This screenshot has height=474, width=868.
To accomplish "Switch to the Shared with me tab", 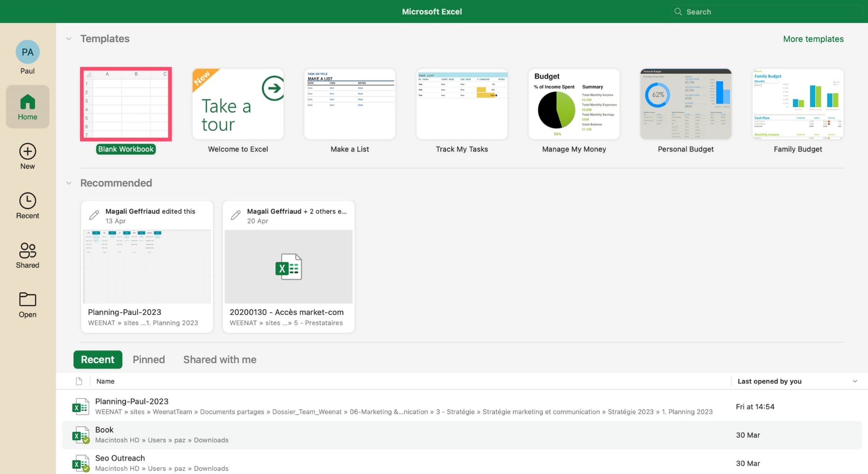I will tap(220, 360).
